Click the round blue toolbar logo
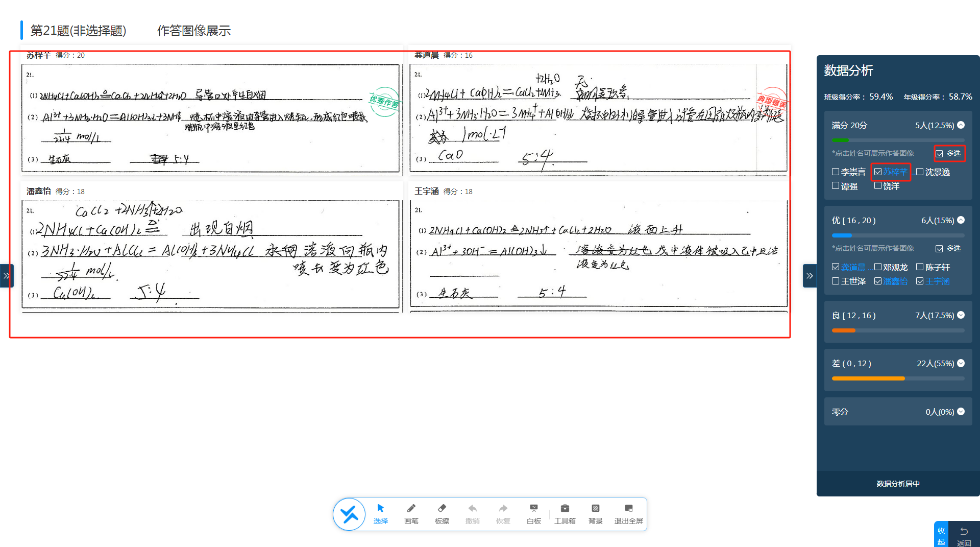Image resolution: width=980 pixels, height=547 pixels. (x=349, y=514)
